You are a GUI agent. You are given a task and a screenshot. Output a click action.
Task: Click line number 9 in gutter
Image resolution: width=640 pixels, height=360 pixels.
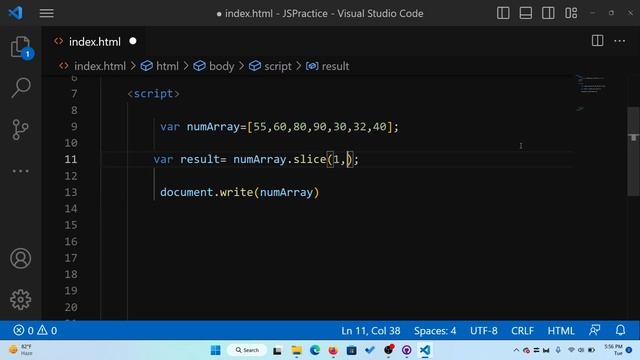coord(74,127)
